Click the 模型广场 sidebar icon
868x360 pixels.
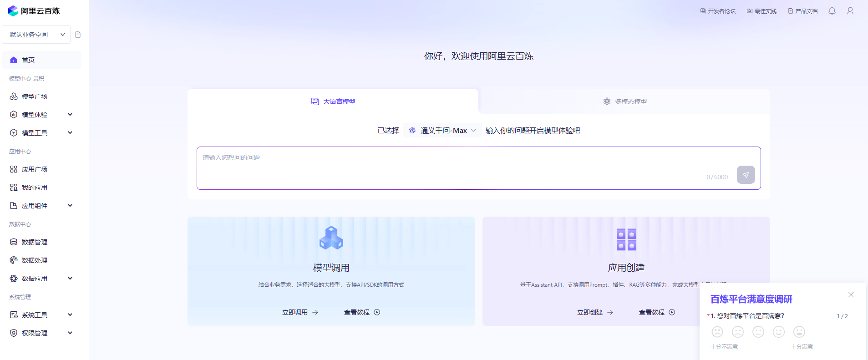click(14, 96)
